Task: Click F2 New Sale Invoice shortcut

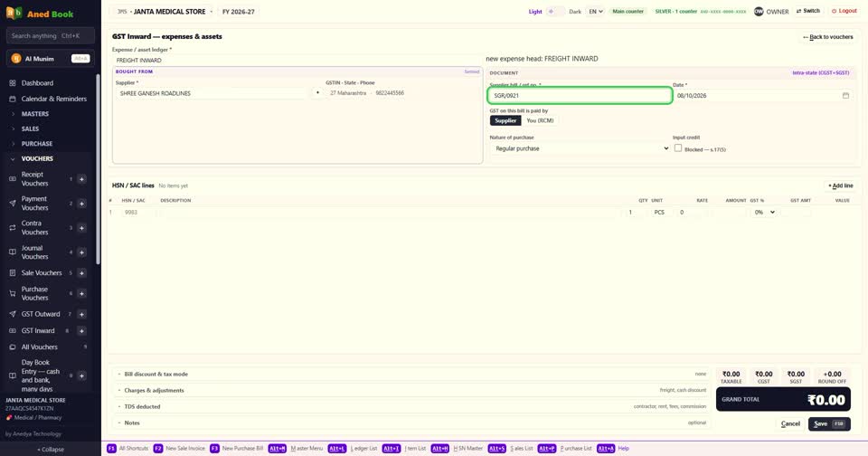Action: (x=179, y=448)
